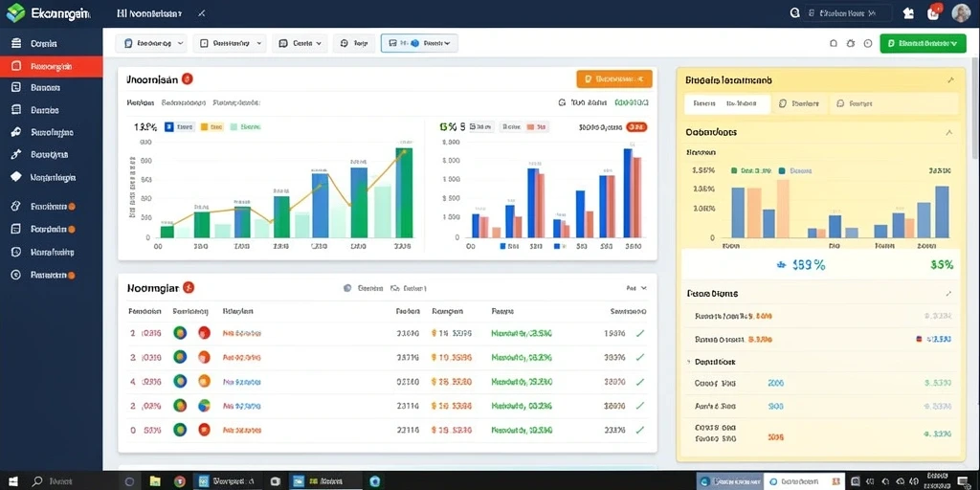Open the Windows Start menu

(13, 482)
